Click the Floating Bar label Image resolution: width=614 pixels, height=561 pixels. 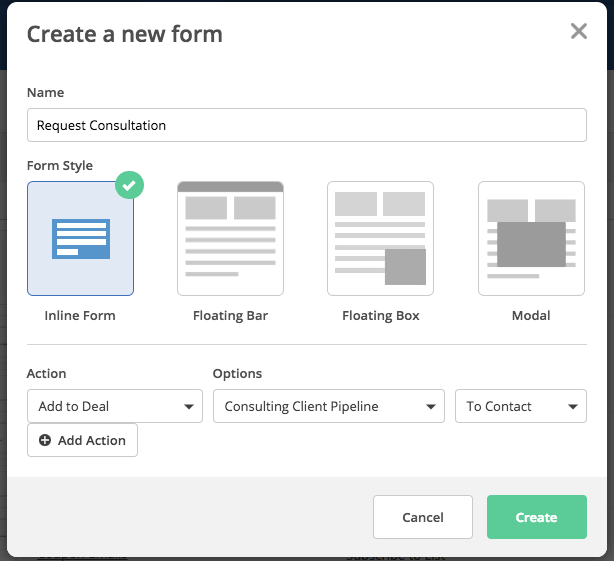tap(230, 316)
